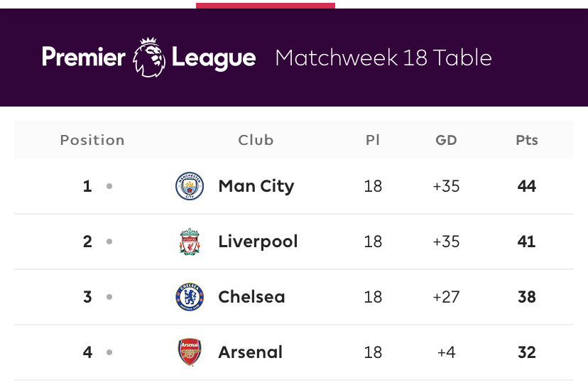Select the Chelsea club name
The image size is (588, 385).
coord(251,297)
